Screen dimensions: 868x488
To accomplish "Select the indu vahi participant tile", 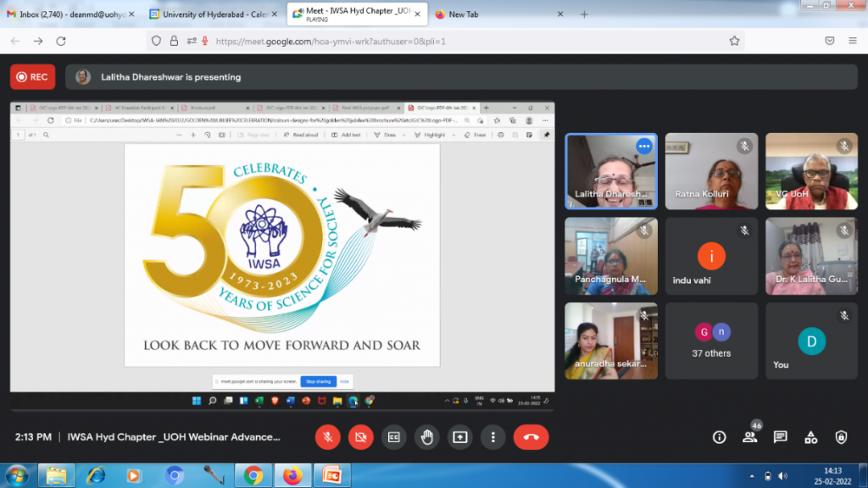I will pyautogui.click(x=711, y=256).
